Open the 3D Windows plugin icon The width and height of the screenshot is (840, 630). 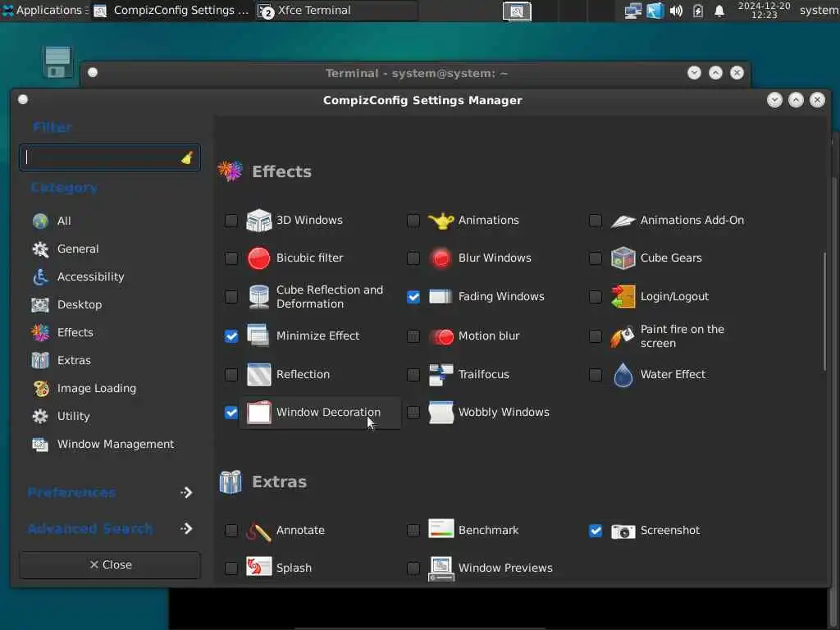click(x=258, y=220)
